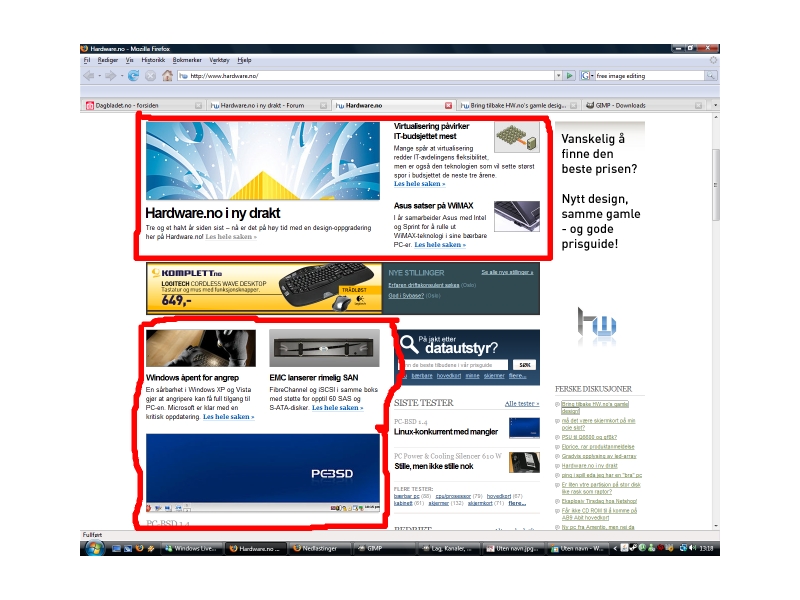Open the 'Hardware.no i ny drakt' discussion link
Screen dimensions: 800x600
tap(589, 466)
